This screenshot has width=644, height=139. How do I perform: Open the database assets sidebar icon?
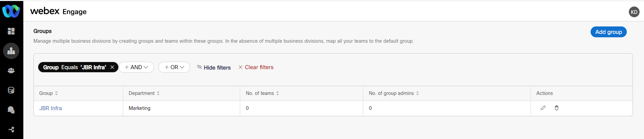[11, 90]
